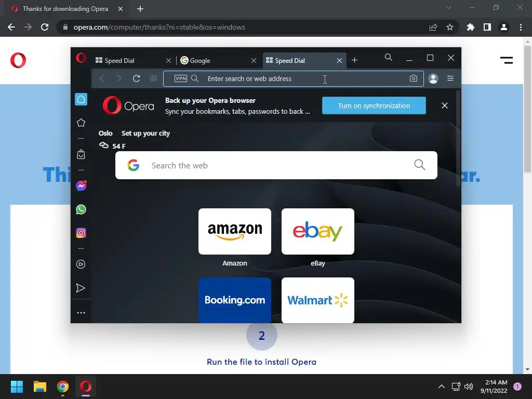Click Chrome icon on taskbar
The width and height of the screenshot is (532, 399).
click(x=63, y=387)
